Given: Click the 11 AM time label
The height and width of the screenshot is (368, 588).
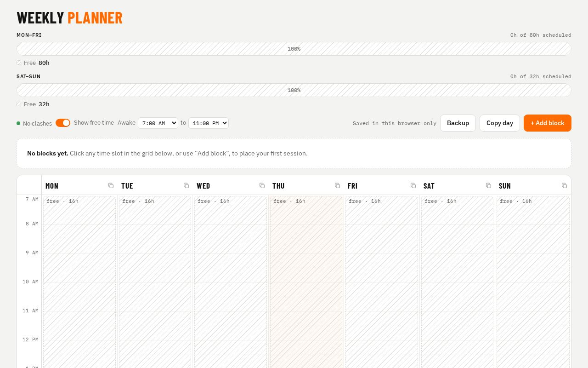Looking at the screenshot, I should click(30, 310).
